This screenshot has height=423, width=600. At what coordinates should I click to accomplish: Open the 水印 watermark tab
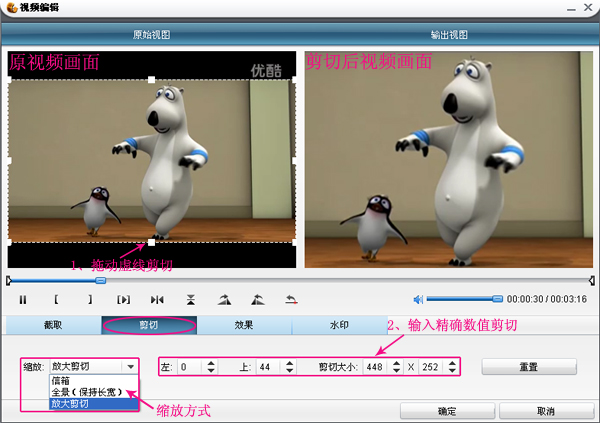click(x=339, y=326)
